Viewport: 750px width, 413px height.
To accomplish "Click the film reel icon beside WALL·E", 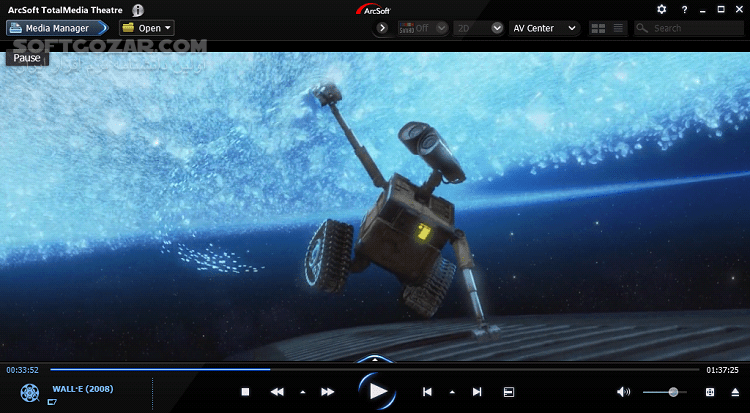I will 29,392.
